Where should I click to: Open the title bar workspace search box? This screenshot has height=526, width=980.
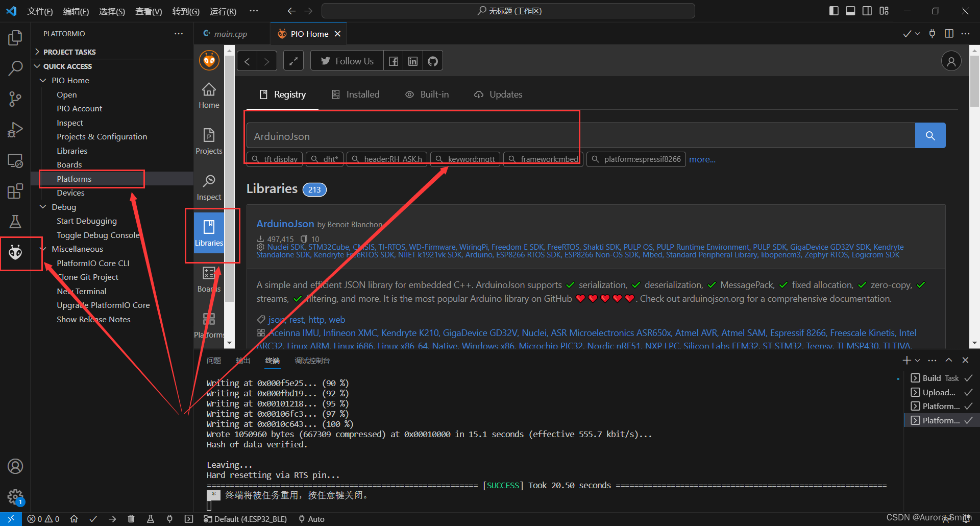point(508,11)
